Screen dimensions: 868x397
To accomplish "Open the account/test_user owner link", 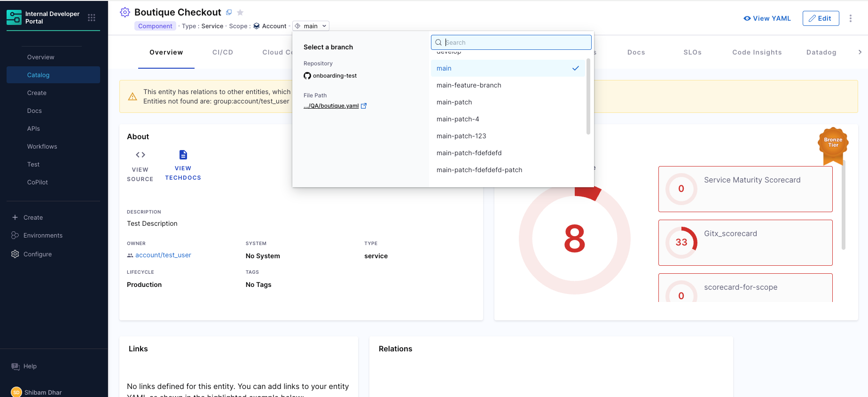I will pos(163,255).
